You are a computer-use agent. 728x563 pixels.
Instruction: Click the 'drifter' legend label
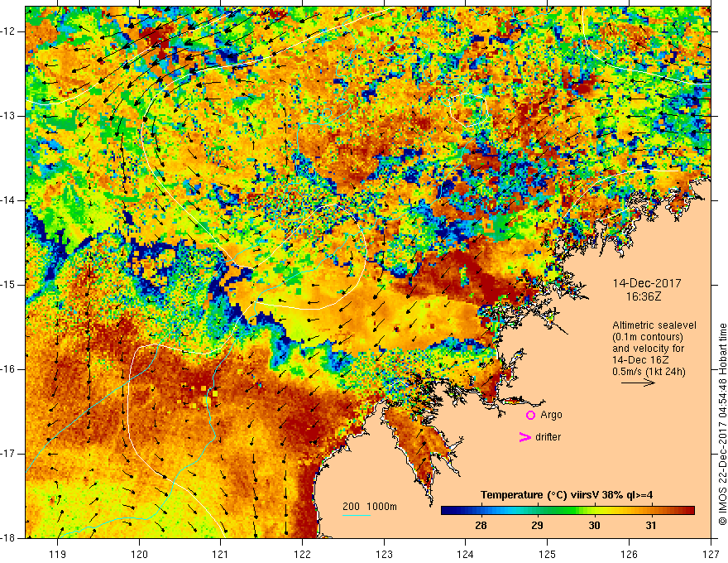point(548,437)
